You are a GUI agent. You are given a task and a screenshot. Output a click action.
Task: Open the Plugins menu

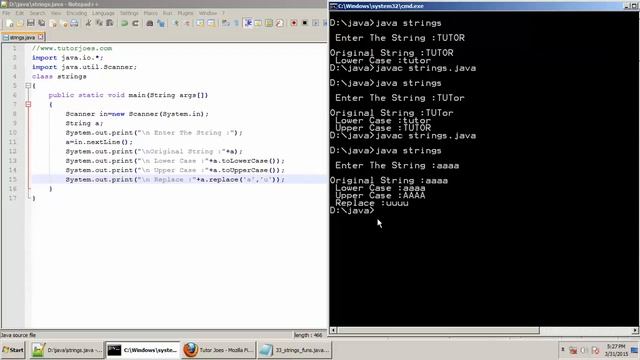pyautogui.click(x=185, y=13)
